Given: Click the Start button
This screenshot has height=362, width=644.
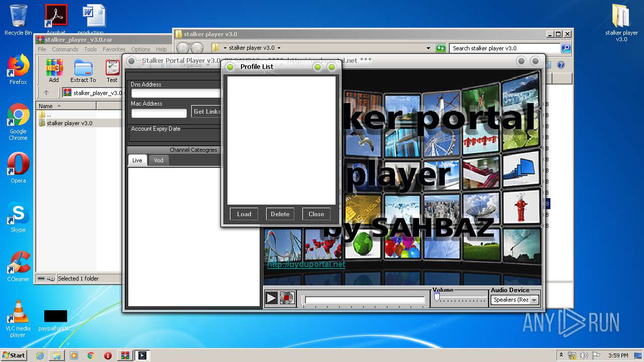Looking at the screenshot, I should (14, 355).
